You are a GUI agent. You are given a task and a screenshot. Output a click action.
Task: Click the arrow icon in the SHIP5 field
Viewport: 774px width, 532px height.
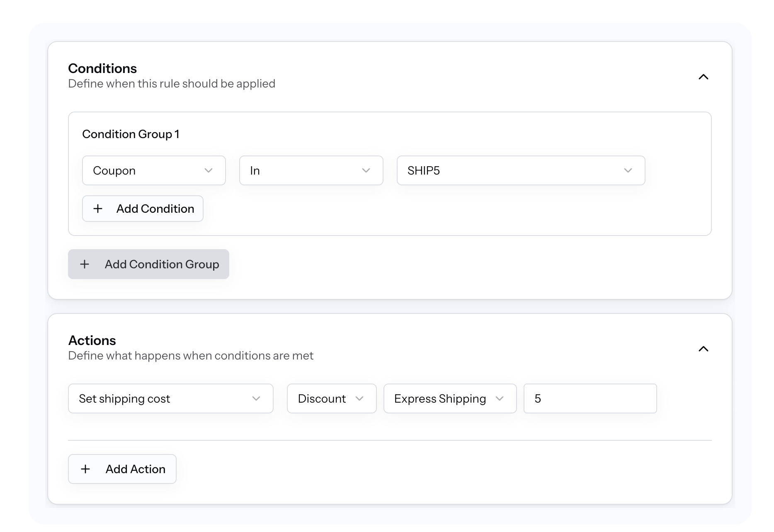(628, 170)
